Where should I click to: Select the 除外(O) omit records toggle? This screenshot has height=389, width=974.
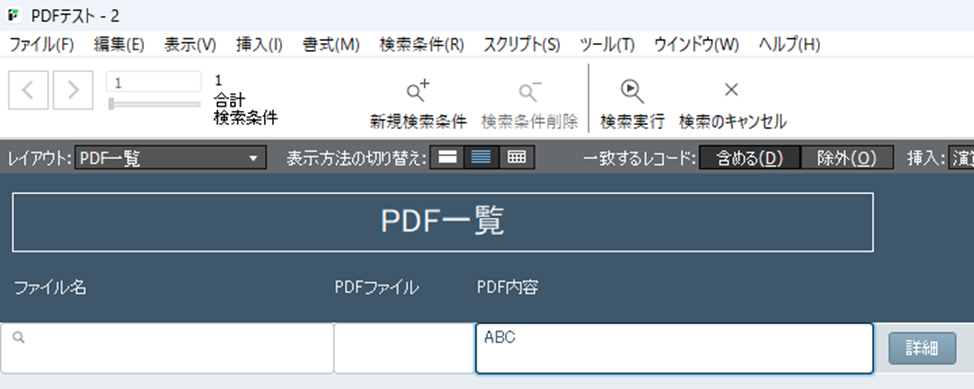pyautogui.click(x=847, y=158)
